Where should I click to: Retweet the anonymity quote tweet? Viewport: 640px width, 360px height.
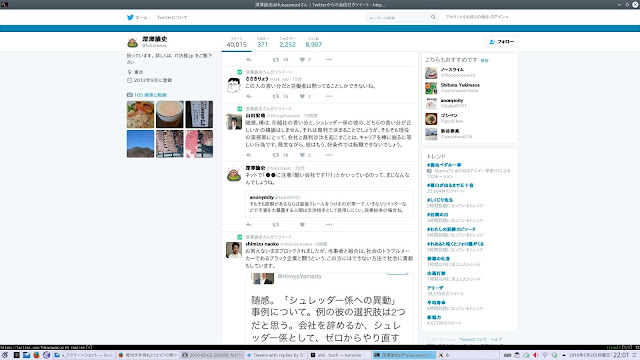[x=276, y=224]
